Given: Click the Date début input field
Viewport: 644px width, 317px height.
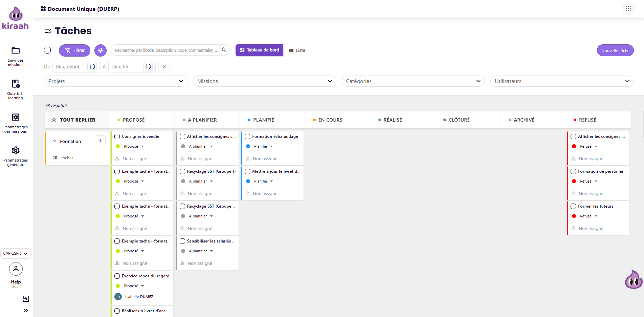Looking at the screenshot, I should [x=70, y=67].
